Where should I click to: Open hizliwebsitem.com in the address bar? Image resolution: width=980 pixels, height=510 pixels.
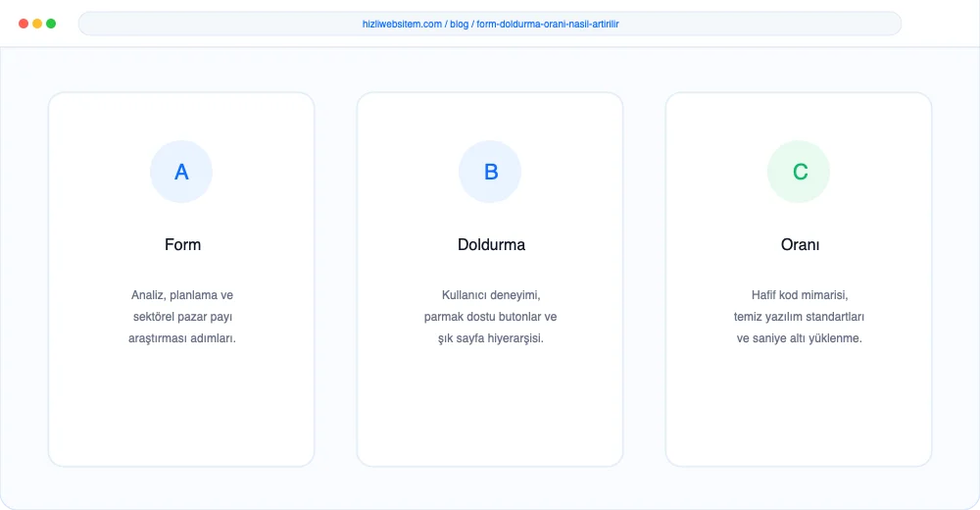pos(402,24)
